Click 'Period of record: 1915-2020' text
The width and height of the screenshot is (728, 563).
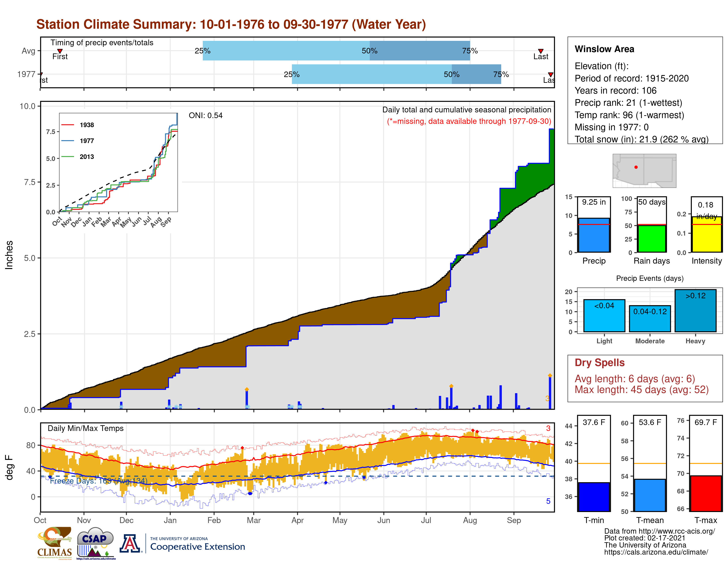pyautogui.click(x=632, y=78)
